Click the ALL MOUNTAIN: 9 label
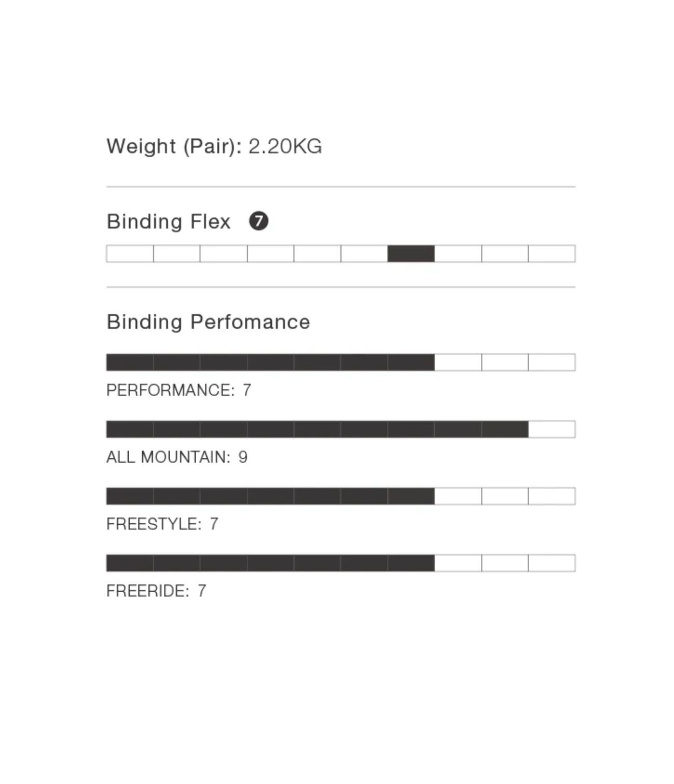 [177, 457]
